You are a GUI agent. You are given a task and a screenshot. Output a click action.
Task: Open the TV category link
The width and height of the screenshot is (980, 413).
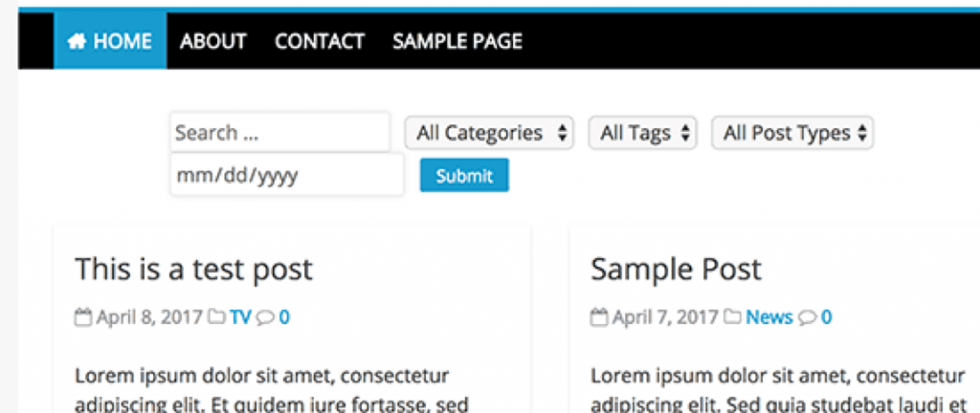[240, 317]
